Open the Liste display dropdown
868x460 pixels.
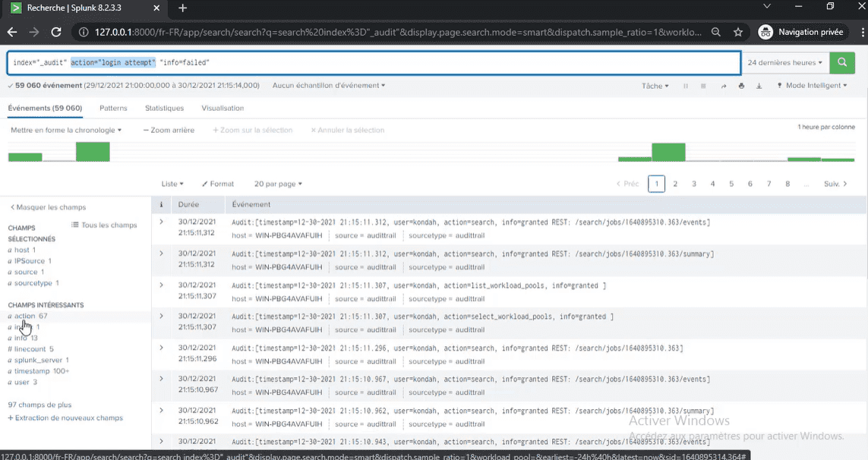pos(172,184)
